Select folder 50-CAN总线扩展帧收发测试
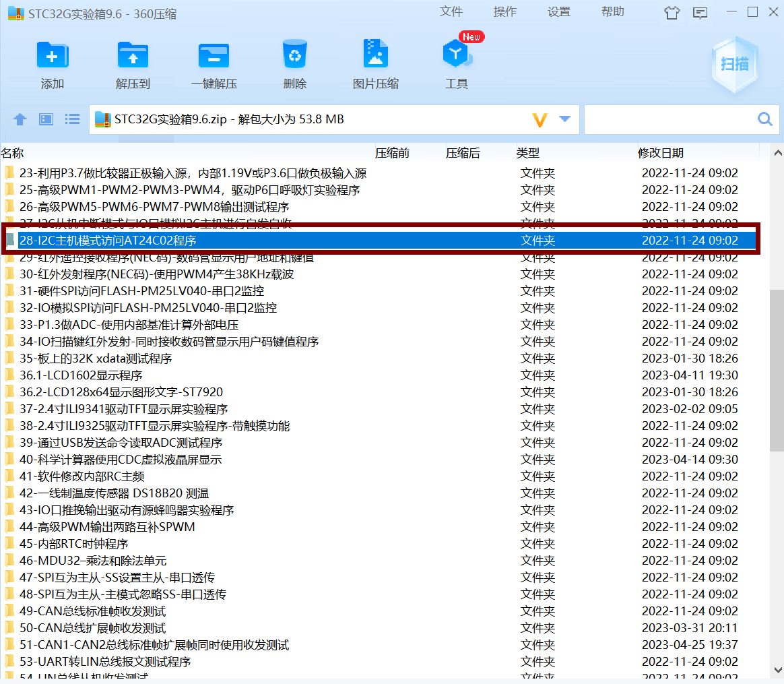The width and height of the screenshot is (784, 684). click(92, 628)
